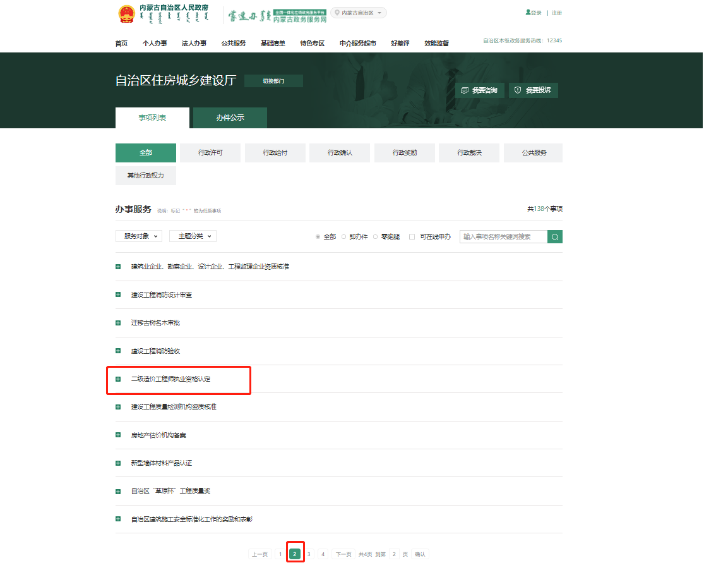Expand plus icon beside 建设工程消防设计审查
728x570 pixels.
click(x=118, y=294)
